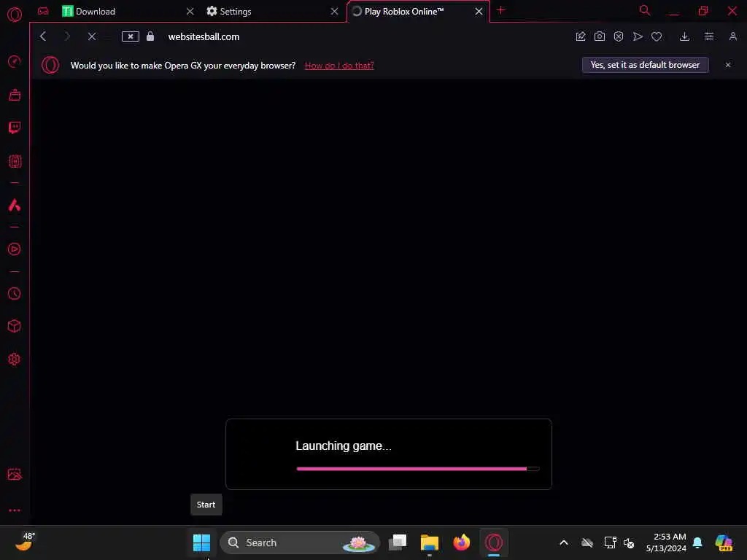
Task: Click the edit page pencil icon
Action: [x=580, y=36]
